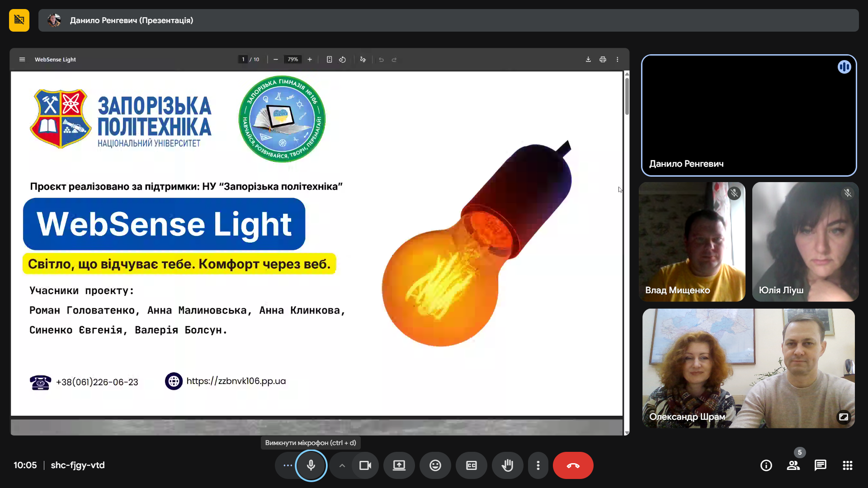Open Данило Ренгевич presentation title tab
868x488 pixels.
pyautogui.click(x=131, y=20)
